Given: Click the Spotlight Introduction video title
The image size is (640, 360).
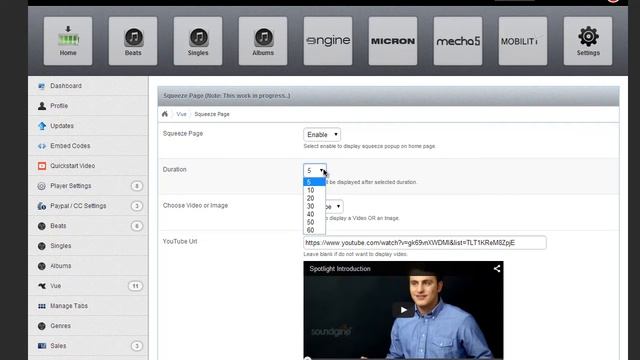Looking at the screenshot, I should [x=340, y=269].
